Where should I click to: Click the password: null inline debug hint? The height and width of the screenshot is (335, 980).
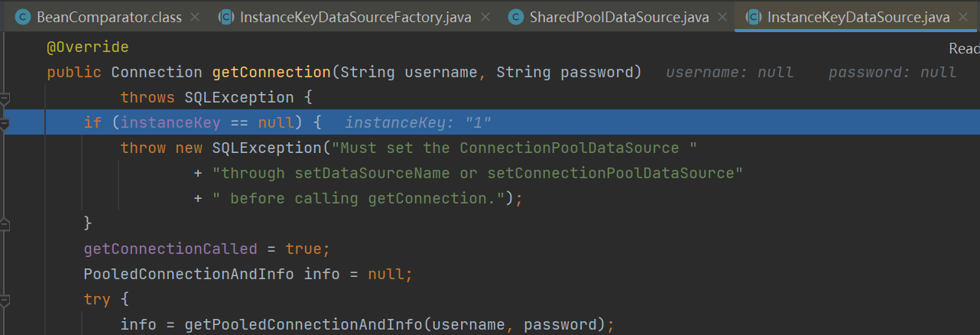(x=892, y=73)
